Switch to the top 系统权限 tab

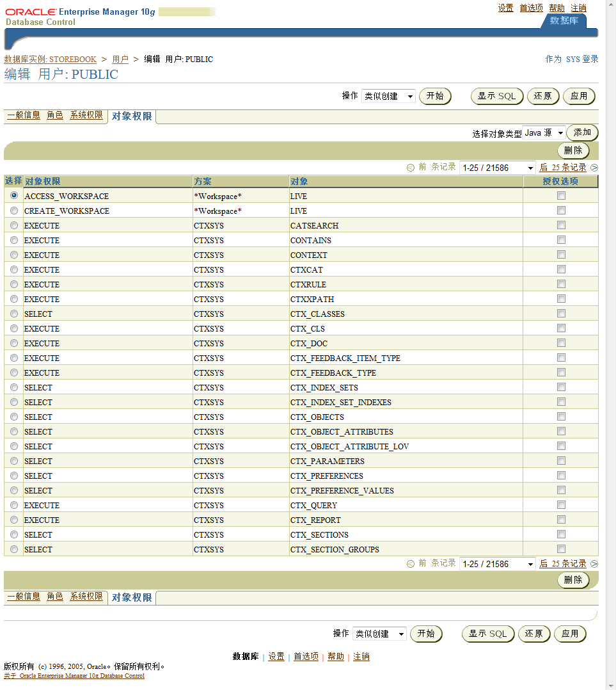click(x=86, y=115)
